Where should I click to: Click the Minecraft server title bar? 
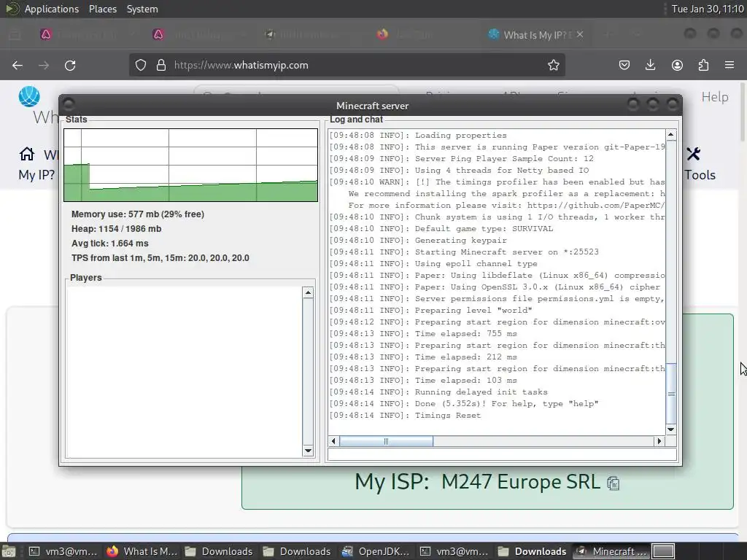click(x=371, y=105)
